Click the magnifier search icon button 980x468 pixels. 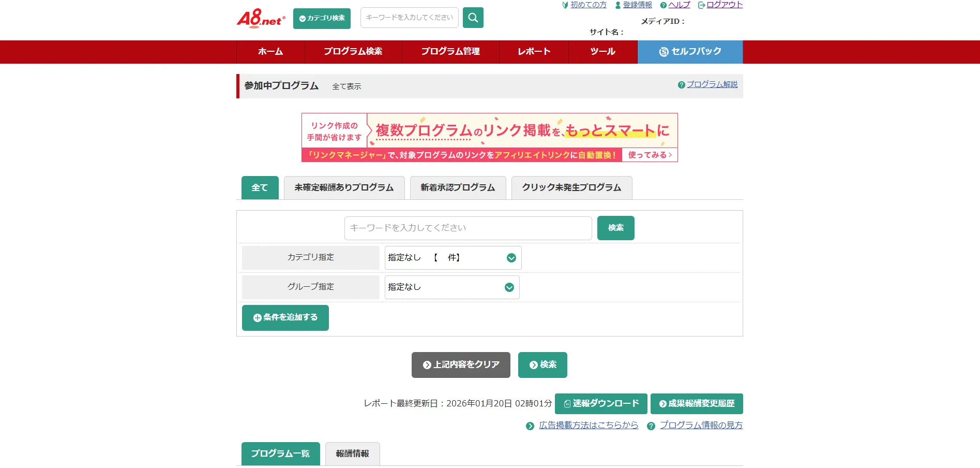click(473, 18)
